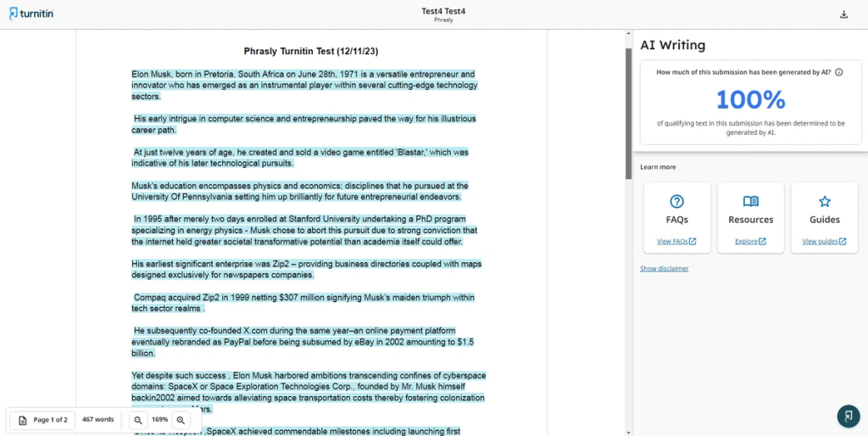868x436 pixels.
Task: Click the paragraph starting 'His earliest significant enterprise'
Action: (x=307, y=269)
